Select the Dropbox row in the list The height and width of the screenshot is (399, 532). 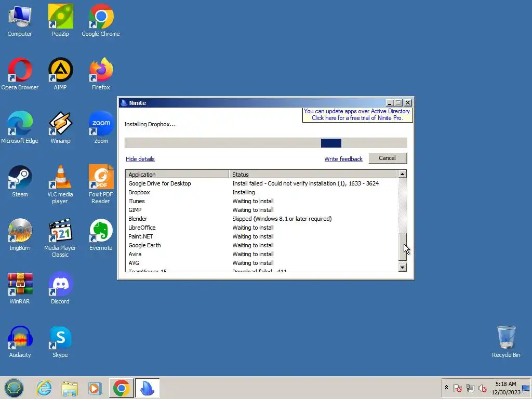(x=261, y=192)
